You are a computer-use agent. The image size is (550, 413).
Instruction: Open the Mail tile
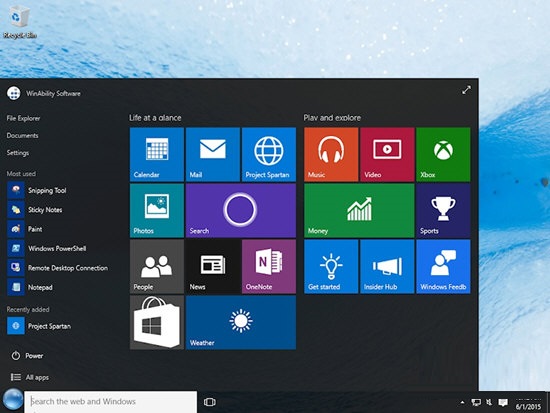point(213,154)
